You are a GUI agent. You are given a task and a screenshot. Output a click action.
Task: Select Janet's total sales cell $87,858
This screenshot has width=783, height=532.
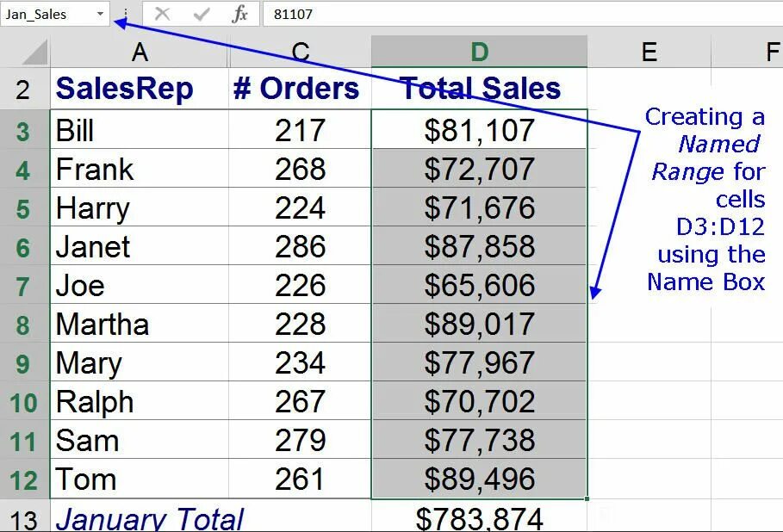click(479, 246)
